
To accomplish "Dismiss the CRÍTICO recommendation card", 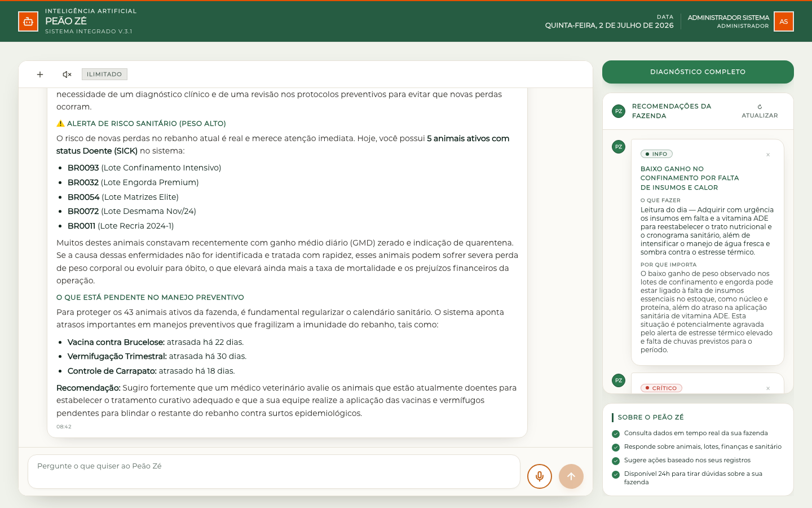I will click(x=768, y=388).
